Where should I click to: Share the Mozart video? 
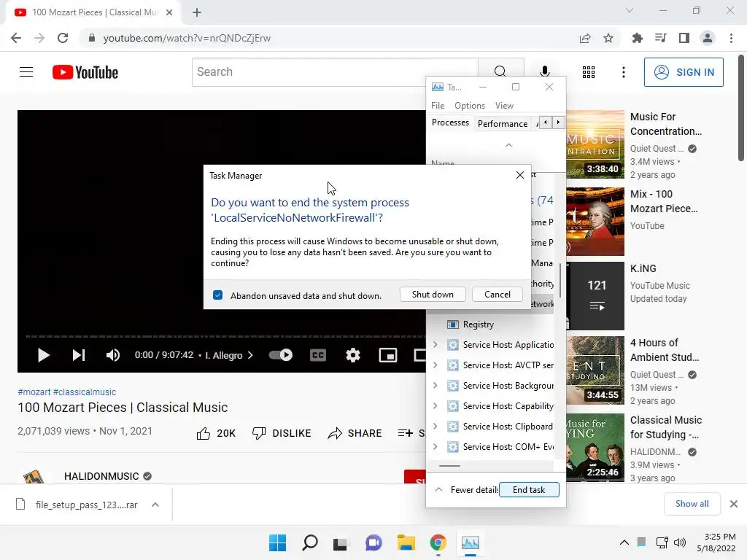(x=355, y=433)
